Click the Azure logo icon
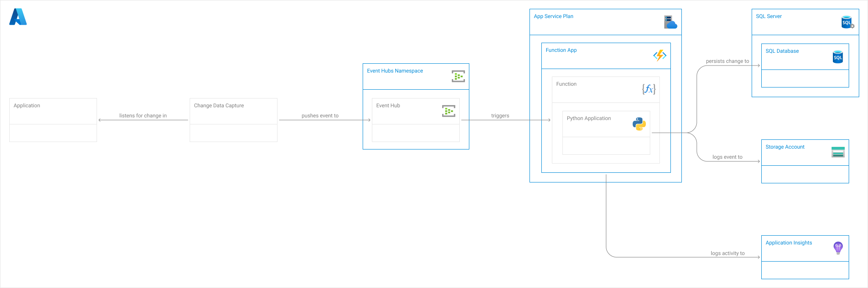 pyautogui.click(x=18, y=17)
